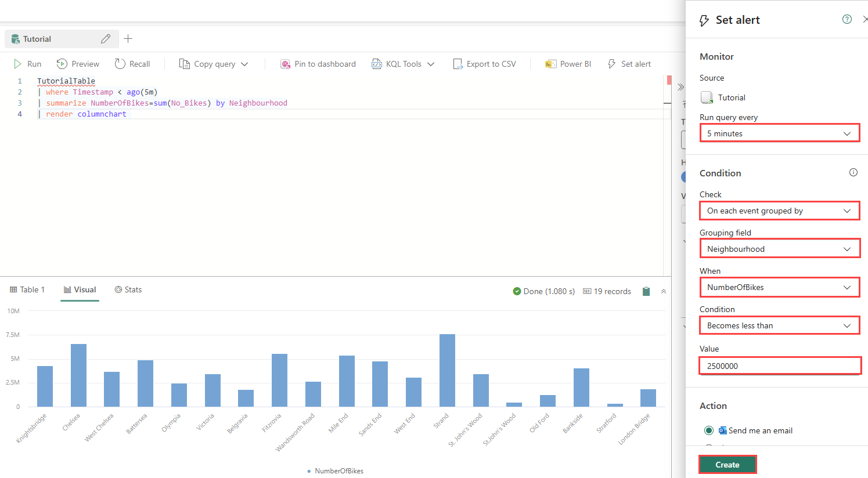868x478 pixels.
Task: Expand the Copy query dropdown arrow
Action: click(244, 64)
